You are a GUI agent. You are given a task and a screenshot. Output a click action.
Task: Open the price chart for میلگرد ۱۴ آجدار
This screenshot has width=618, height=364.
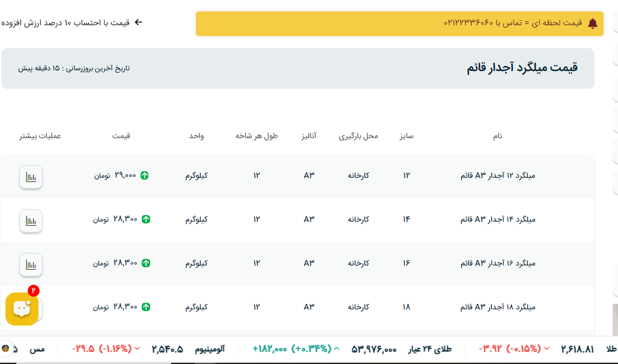(31, 220)
